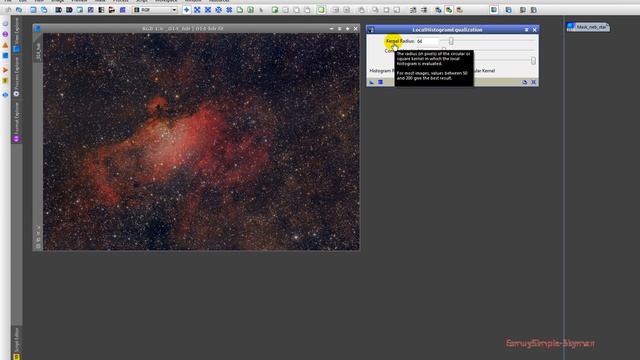640x360 pixels.
Task: Click the grey pointer cursor tool icon
Action: [261, 10]
